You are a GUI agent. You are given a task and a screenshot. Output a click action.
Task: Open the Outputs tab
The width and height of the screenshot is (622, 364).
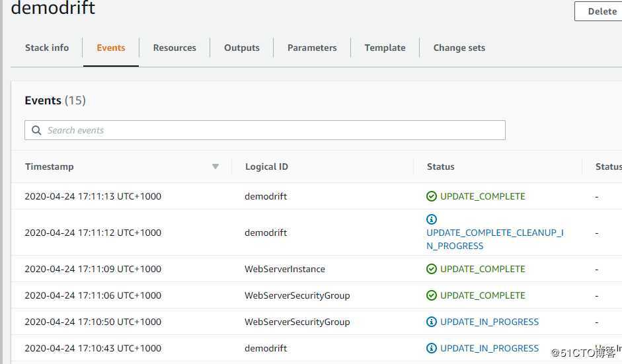[x=242, y=48]
